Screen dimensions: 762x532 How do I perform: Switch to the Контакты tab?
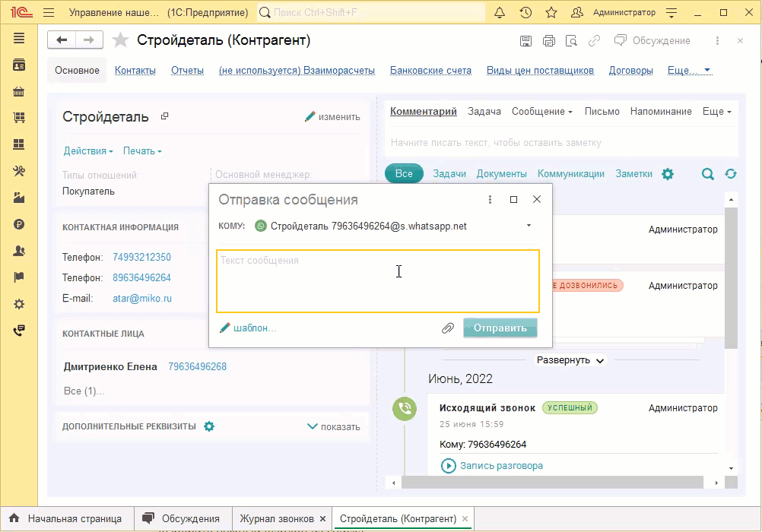pos(135,70)
